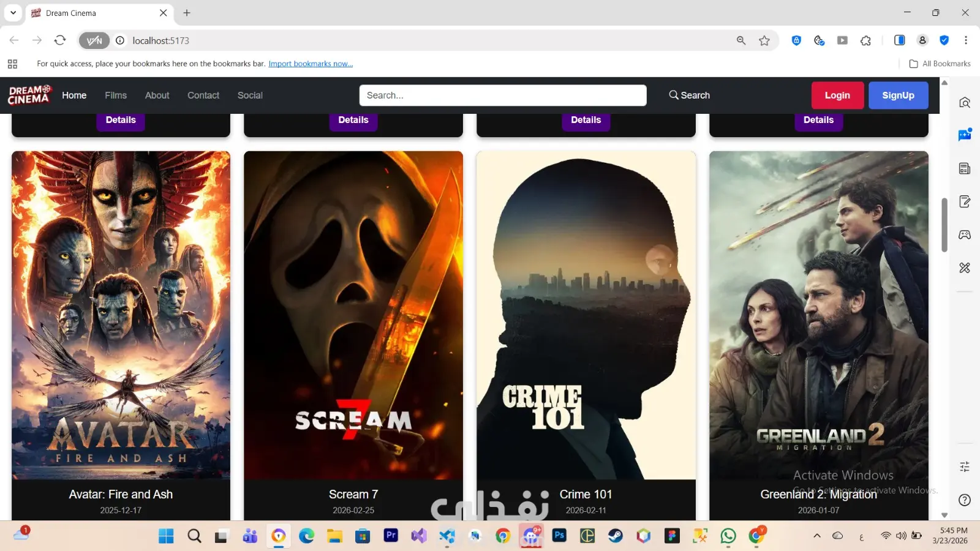
Task: Open the media play extension icon
Action: (843, 40)
